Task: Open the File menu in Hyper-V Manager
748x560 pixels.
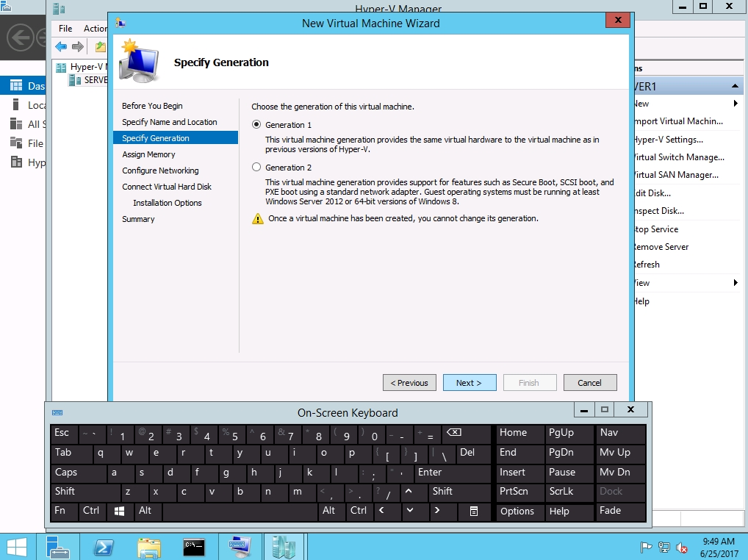Action: click(65, 29)
